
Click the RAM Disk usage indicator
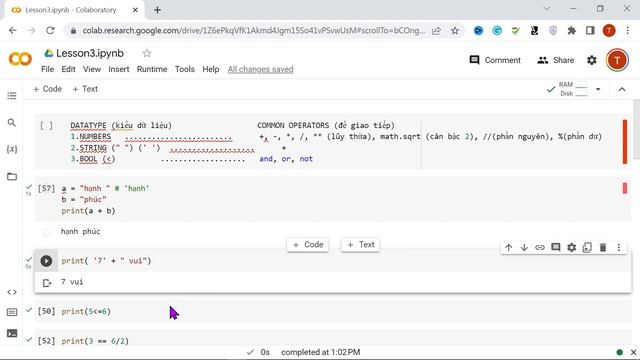[573, 89]
